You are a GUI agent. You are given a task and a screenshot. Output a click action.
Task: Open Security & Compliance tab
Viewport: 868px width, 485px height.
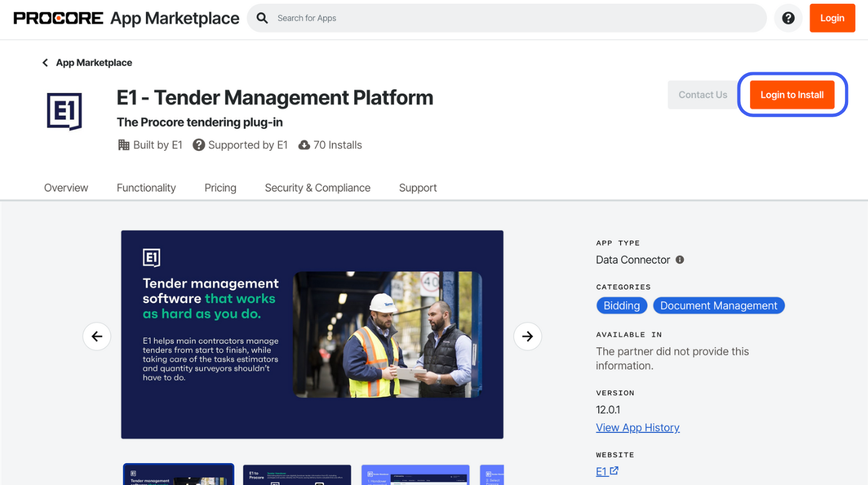point(318,188)
